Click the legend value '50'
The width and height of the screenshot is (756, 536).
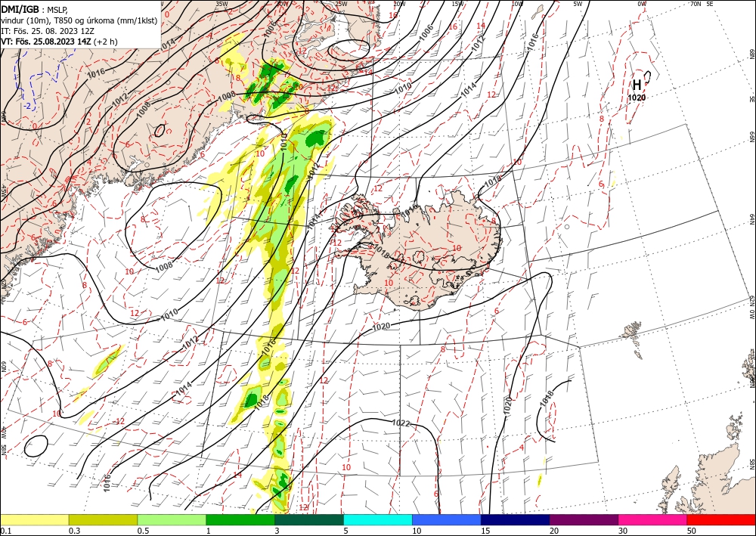(692, 531)
